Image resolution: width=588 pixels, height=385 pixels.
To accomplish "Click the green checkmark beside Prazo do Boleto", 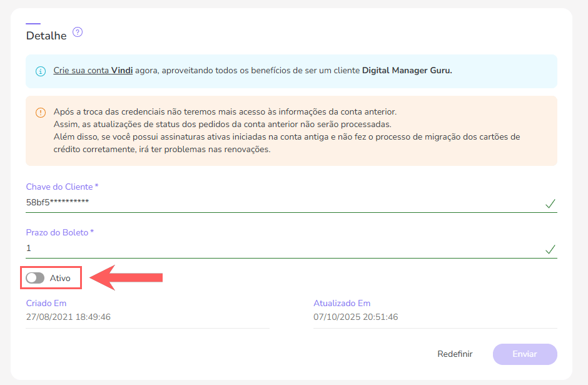I will pos(550,249).
